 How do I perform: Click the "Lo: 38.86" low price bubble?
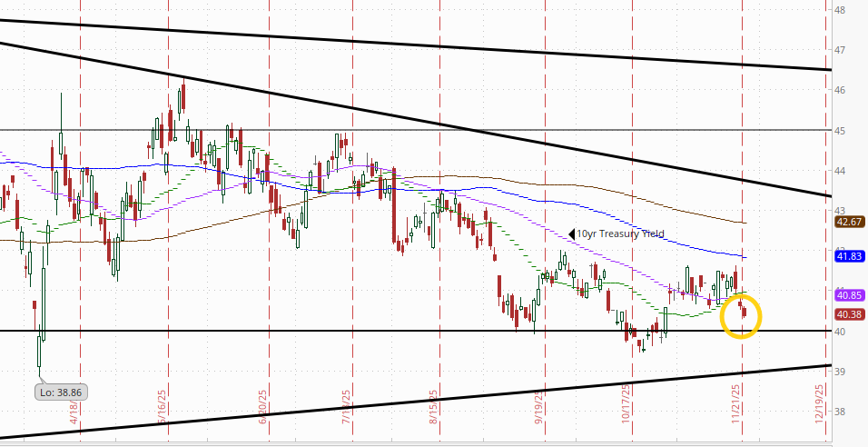(61, 392)
